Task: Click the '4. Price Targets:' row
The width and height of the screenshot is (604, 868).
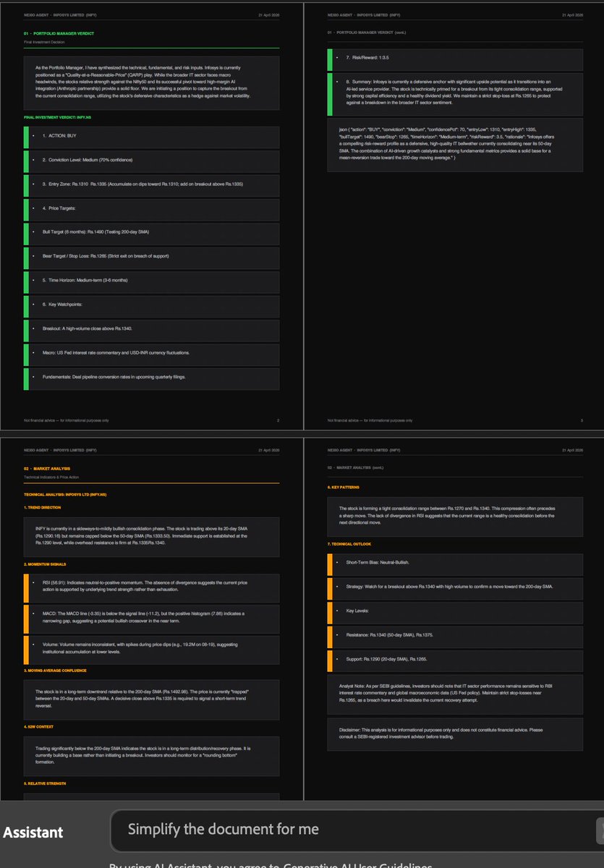Action: [x=151, y=209]
